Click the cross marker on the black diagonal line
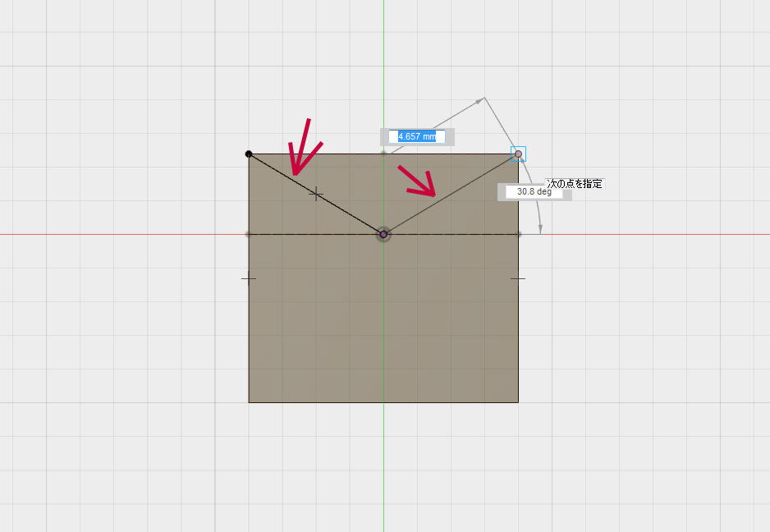Image resolution: width=770 pixels, height=532 pixels. [x=316, y=194]
